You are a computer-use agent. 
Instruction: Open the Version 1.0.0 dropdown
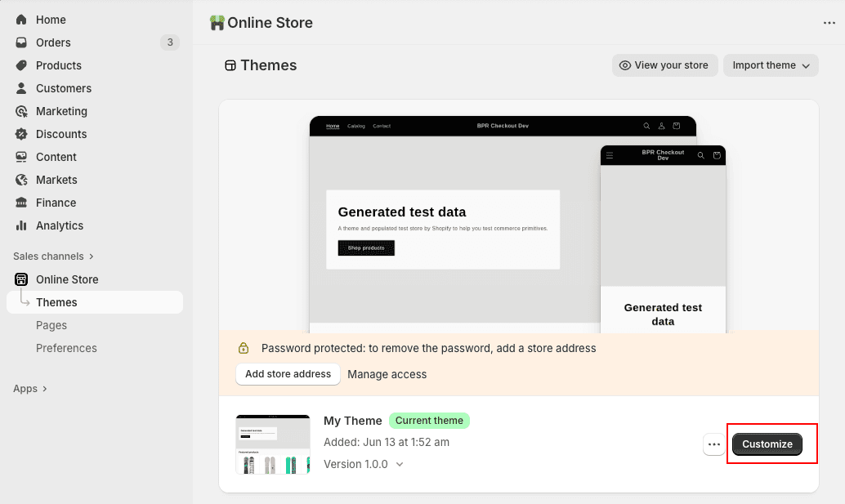pyautogui.click(x=363, y=463)
